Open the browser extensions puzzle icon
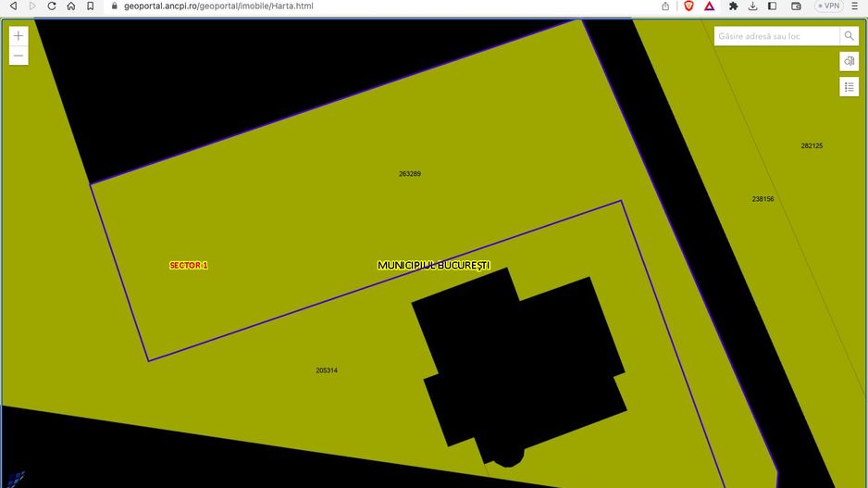Image resolution: width=868 pixels, height=488 pixels. click(x=734, y=6)
